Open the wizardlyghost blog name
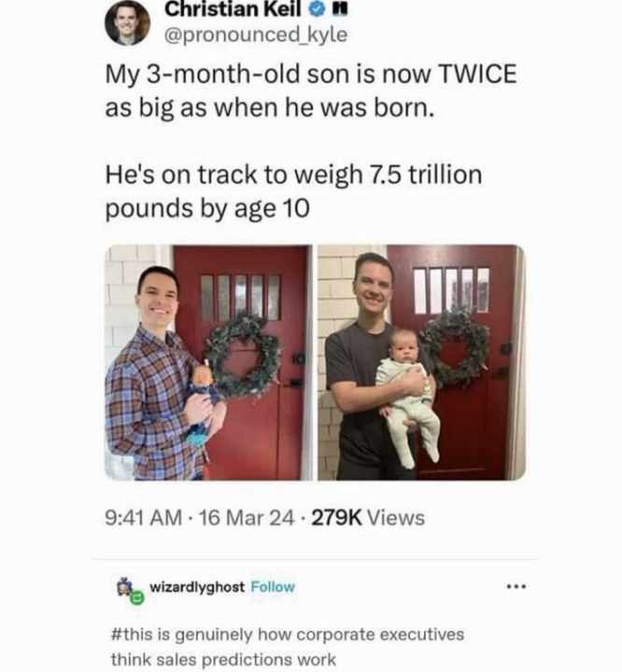The height and width of the screenshot is (672, 622). click(x=197, y=587)
